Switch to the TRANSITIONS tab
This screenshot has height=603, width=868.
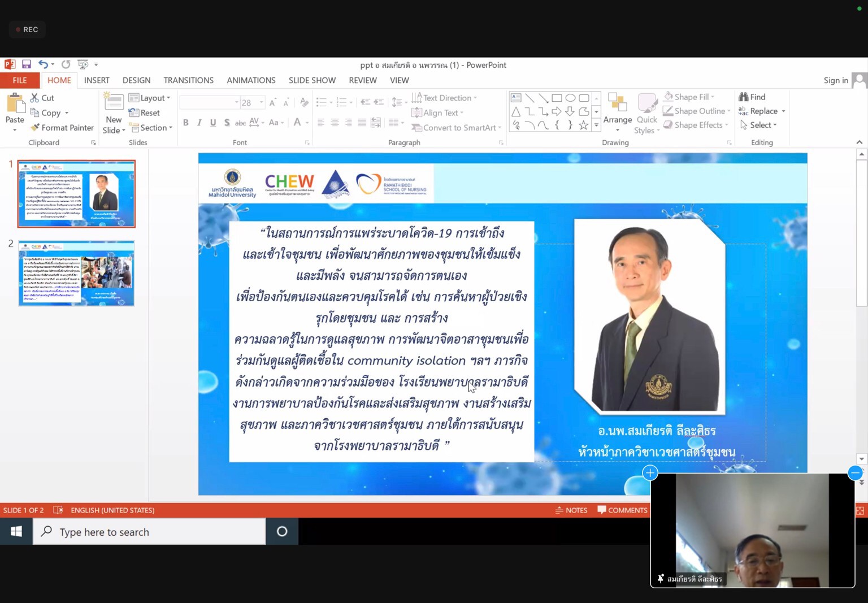[x=188, y=80]
